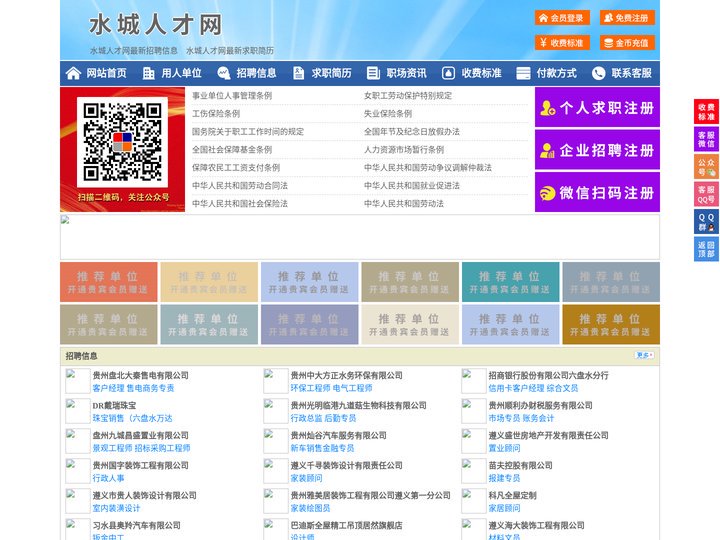This screenshot has height=540, width=720.
Task: Open 收费标准 in right floating sidebar
Action: (706, 112)
